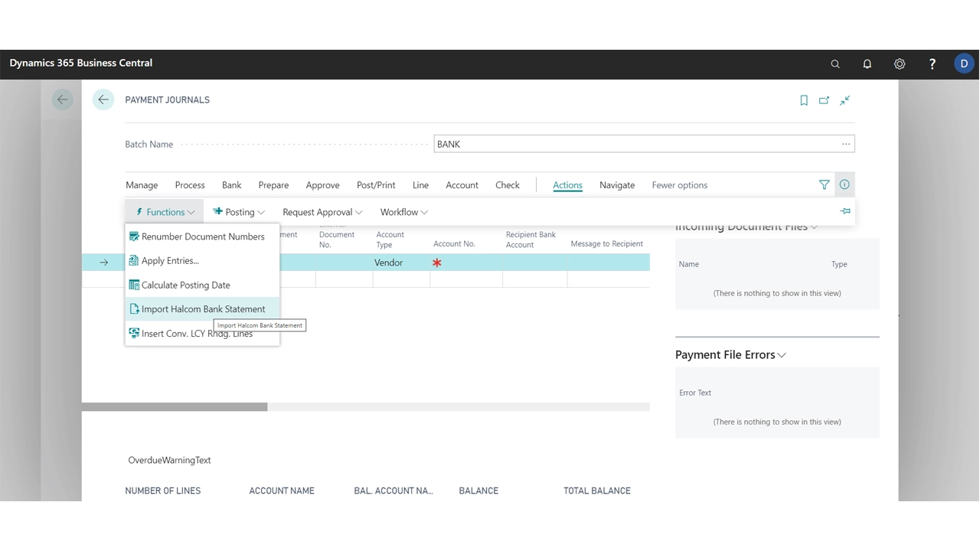Collapse the page shrink arrows icon
This screenshot has height=551, width=980.
[x=845, y=100]
